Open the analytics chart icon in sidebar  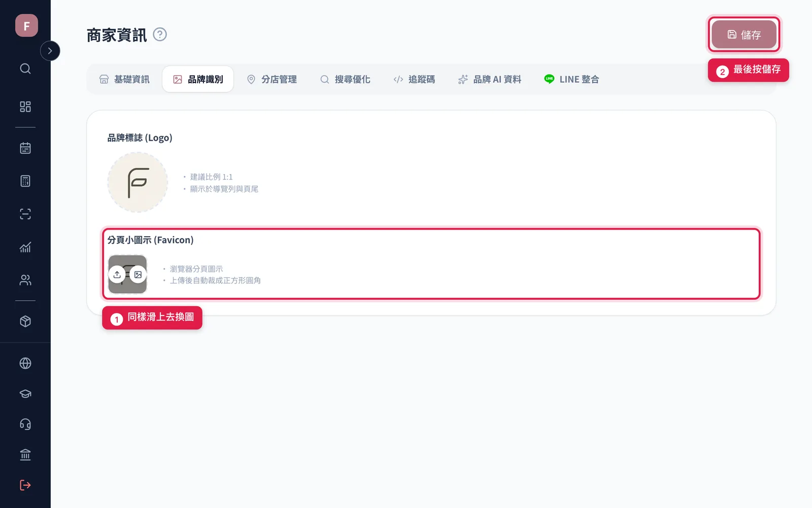click(25, 247)
